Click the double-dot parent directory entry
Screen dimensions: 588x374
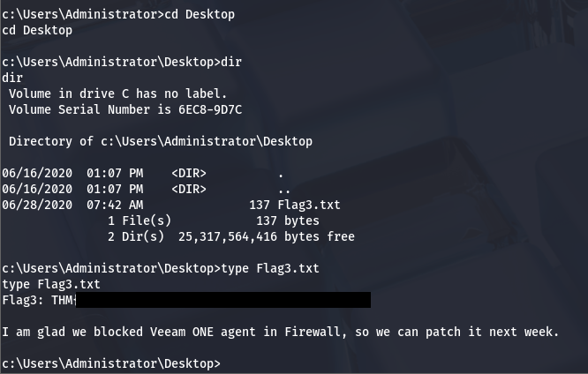pos(283,189)
